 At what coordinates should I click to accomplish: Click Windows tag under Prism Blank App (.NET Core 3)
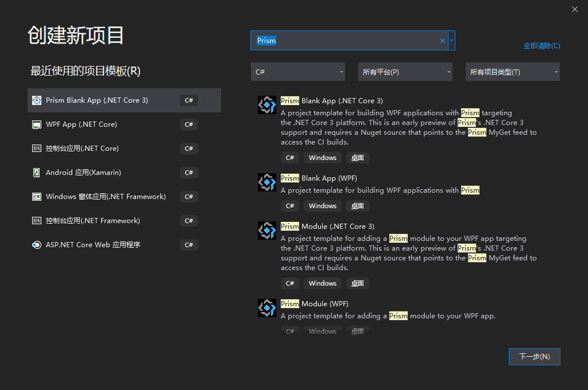[323, 158]
